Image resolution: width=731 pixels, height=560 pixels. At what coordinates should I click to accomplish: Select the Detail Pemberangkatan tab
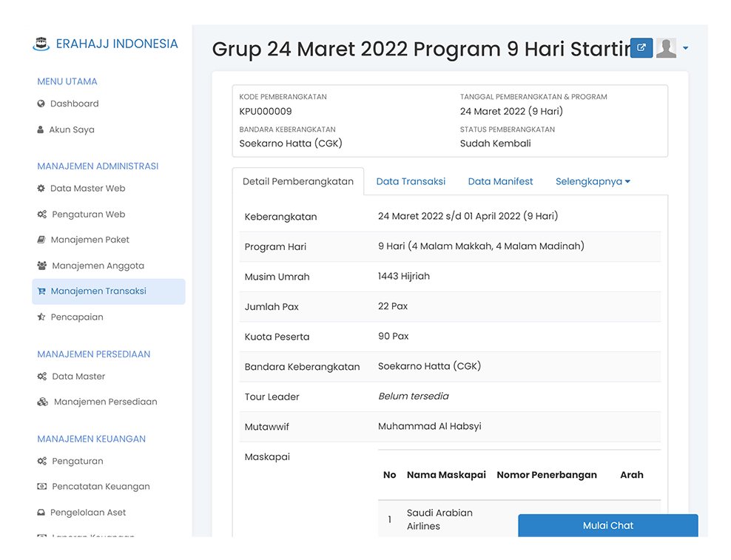(x=298, y=181)
